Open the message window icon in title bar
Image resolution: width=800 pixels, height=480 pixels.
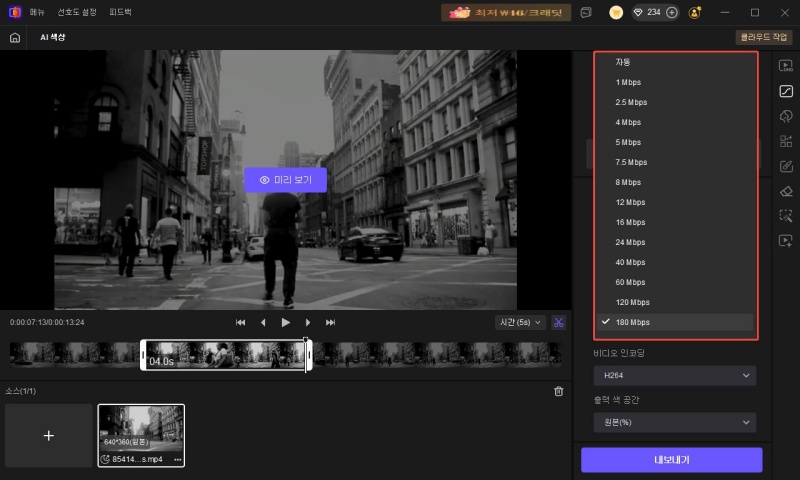(x=586, y=12)
